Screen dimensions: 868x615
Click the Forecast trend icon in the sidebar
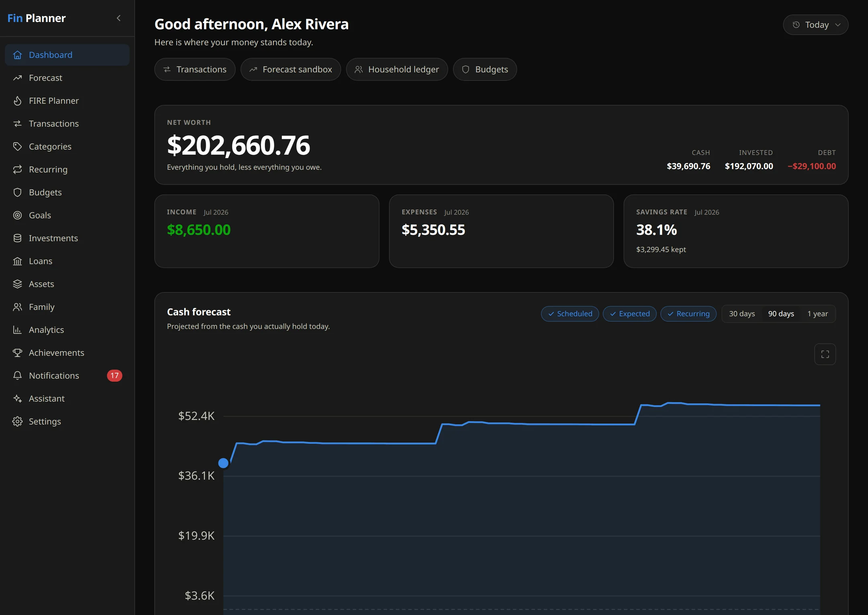[17, 78]
